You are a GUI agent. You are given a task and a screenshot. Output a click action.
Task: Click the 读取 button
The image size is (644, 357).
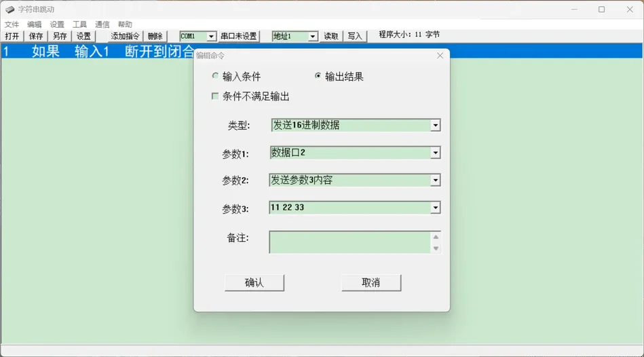pos(331,36)
